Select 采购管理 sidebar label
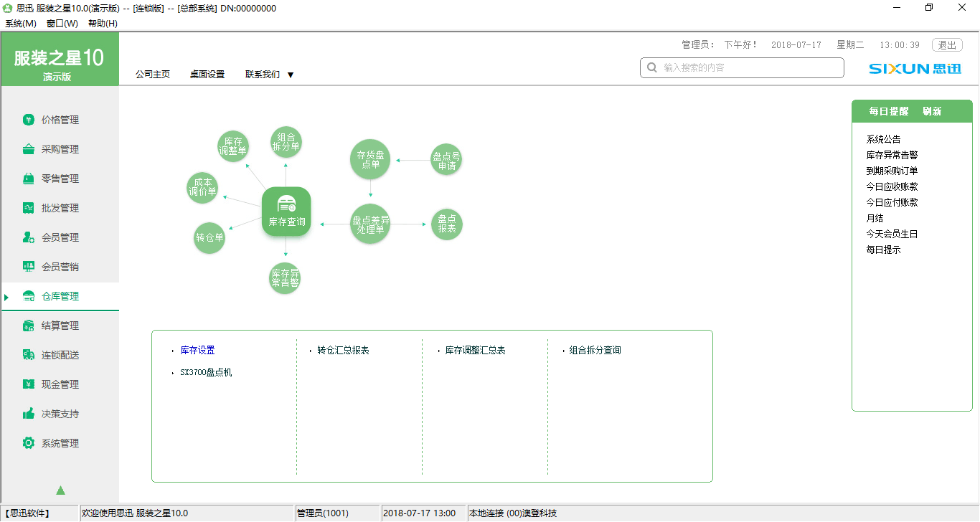 point(60,149)
